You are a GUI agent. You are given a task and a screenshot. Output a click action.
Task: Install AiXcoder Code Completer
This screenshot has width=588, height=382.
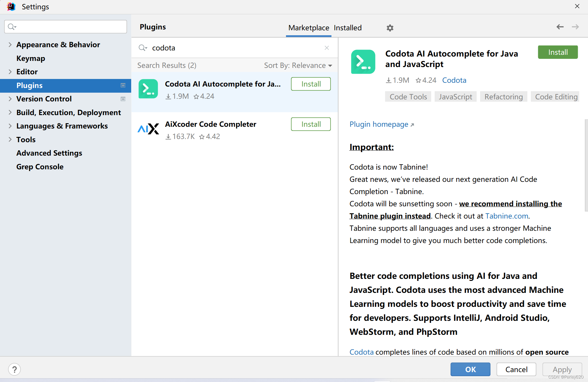(311, 124)
